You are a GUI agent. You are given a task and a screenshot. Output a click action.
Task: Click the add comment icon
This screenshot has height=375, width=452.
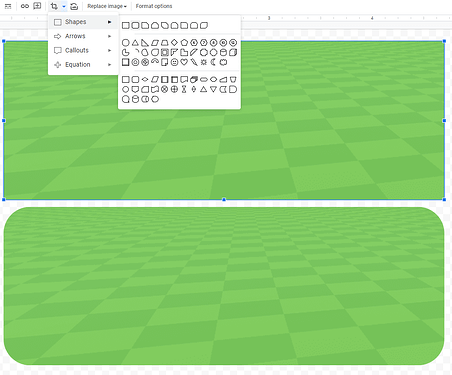(x=37, y=6)
